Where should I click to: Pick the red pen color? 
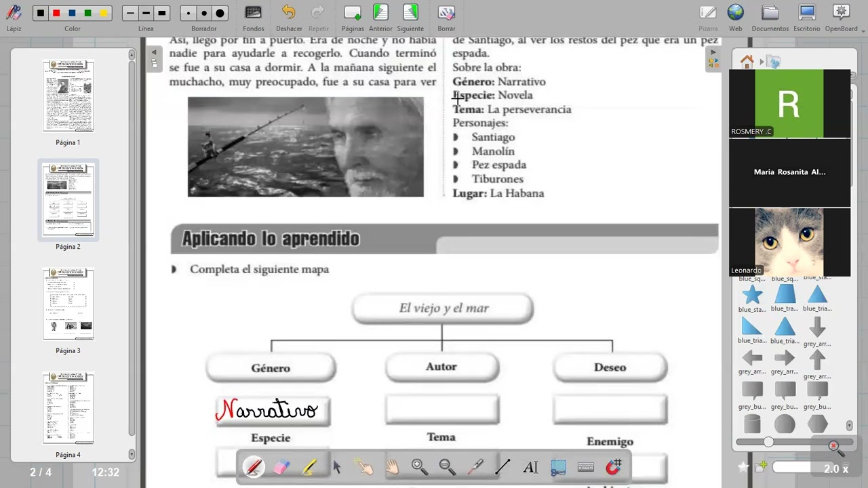pyautogui.click(x=56, y=14)
